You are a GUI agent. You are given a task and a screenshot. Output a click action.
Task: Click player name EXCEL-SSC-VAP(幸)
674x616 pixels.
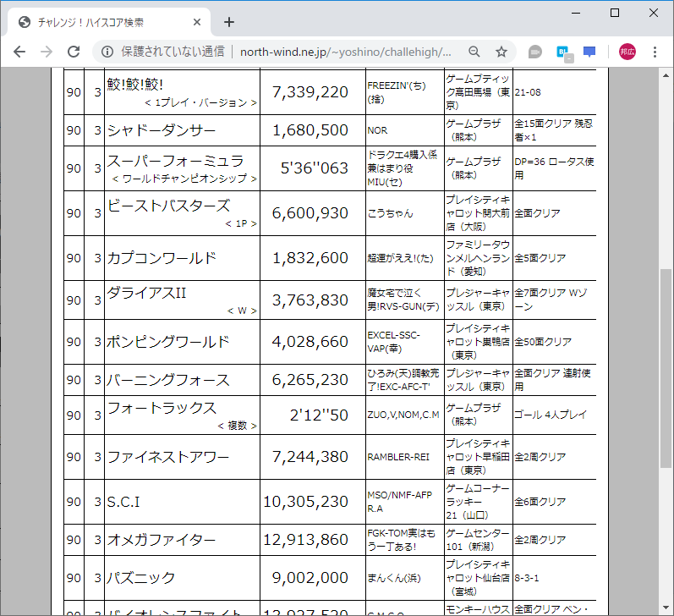tap(394, 342)
